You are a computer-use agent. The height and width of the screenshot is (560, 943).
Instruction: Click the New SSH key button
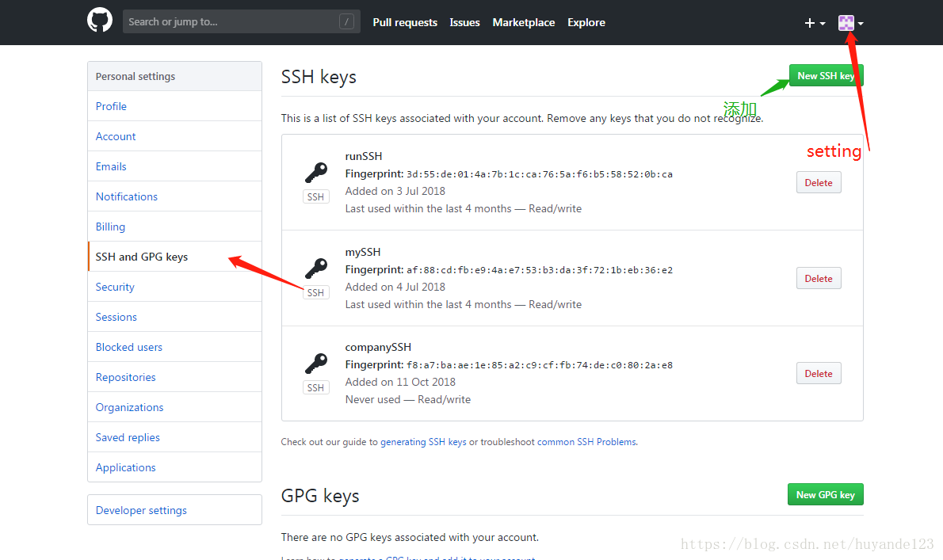[826, 76]
